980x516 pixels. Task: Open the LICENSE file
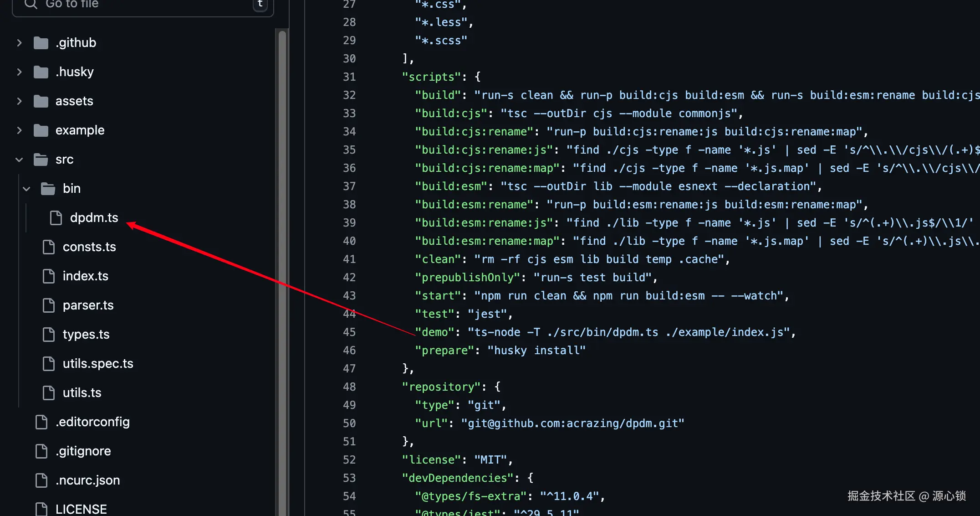[81, 509]
